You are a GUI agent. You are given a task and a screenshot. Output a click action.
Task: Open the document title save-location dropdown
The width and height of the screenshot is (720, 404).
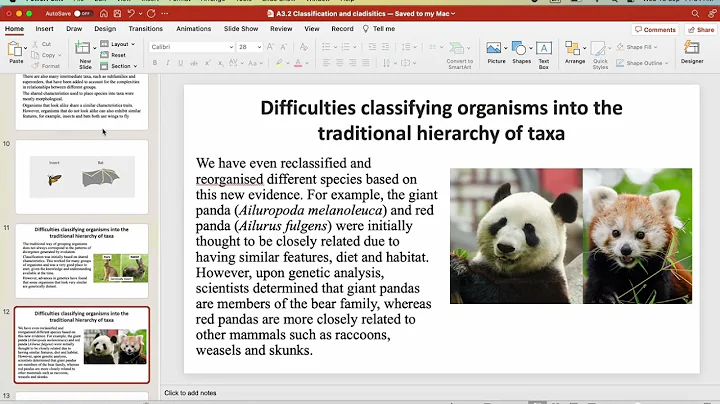(453, 14)
